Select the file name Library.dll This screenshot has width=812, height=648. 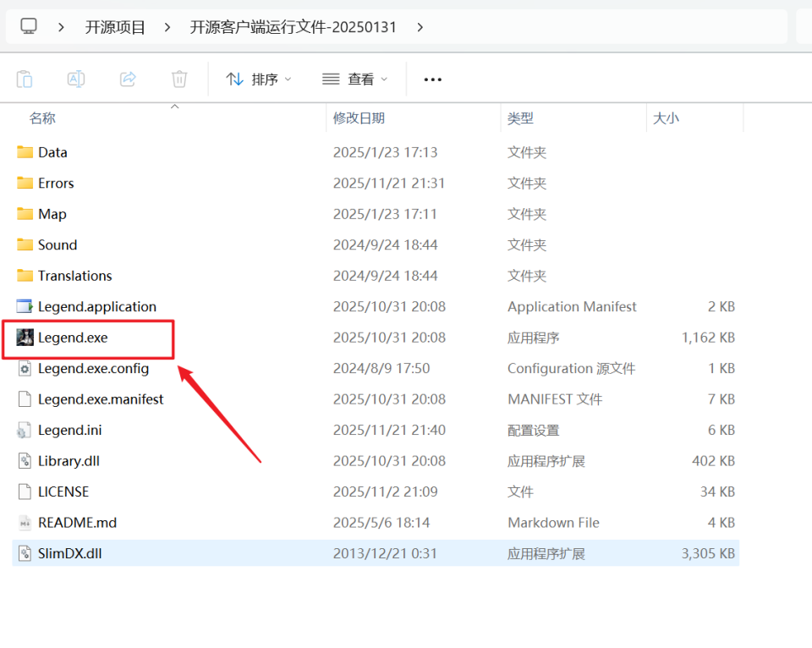coord(69,461)
